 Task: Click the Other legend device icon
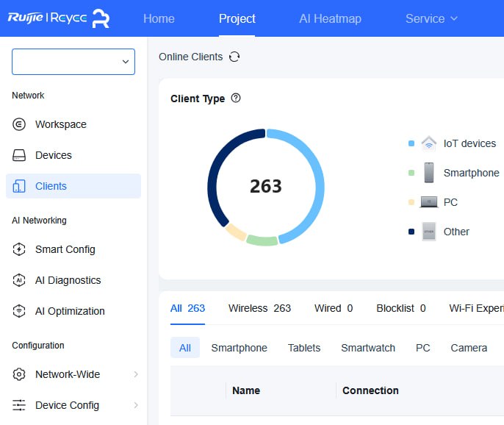429,232
